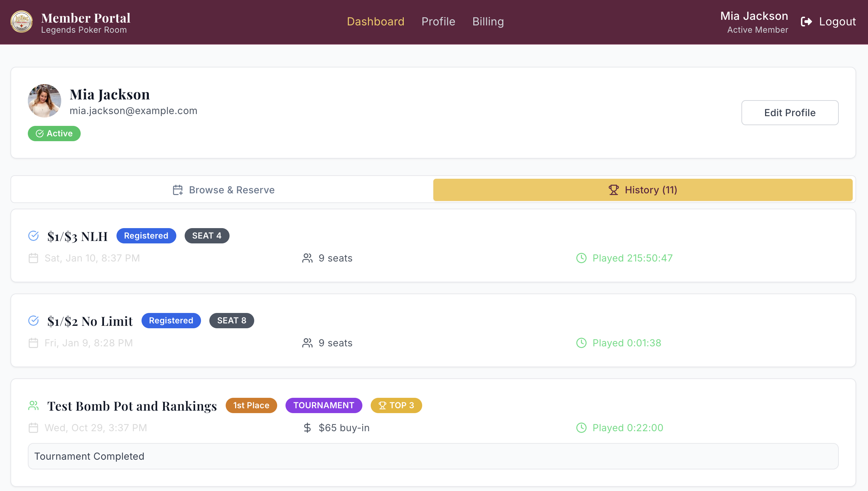
Task: Open the Billing nav item
Action: [x=488, y=22]
